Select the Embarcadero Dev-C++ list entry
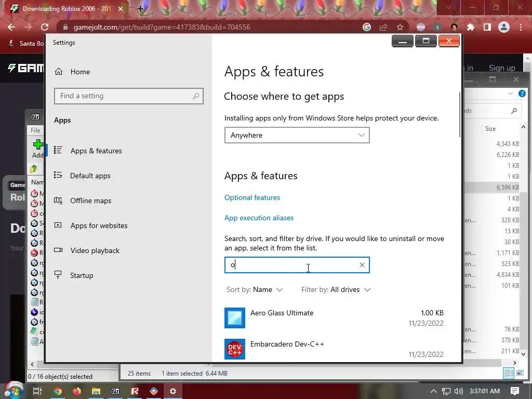The image size is (532, 399). click(x=334, y=349)
